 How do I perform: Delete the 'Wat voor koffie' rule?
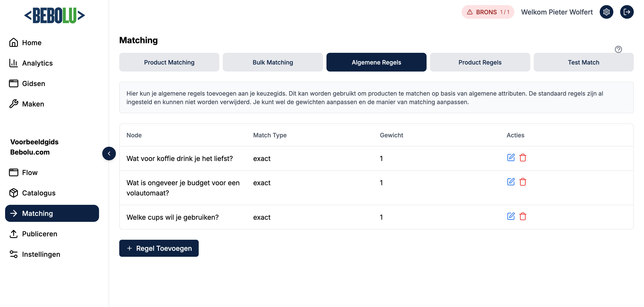522,158
